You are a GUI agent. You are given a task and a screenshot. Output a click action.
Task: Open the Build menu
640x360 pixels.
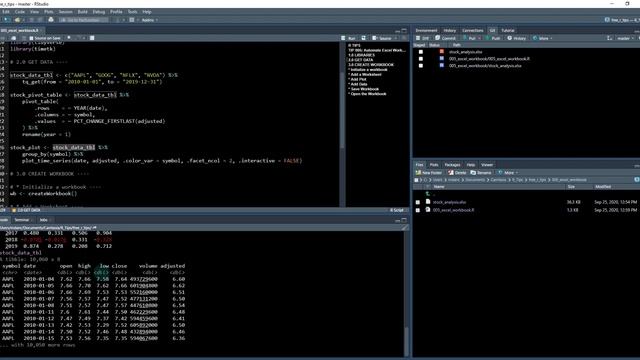click(x=82, y=12)
